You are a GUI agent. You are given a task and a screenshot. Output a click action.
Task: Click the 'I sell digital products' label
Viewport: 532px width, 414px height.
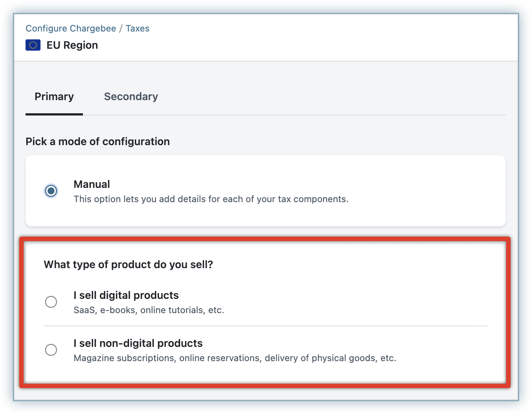coord(126,295)
